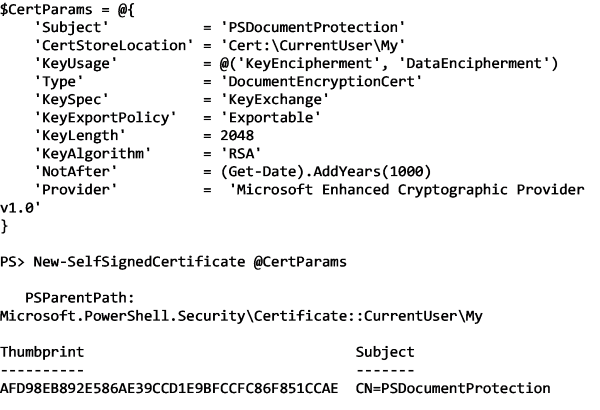Select the 'Cert:\CurrentUser\My' value

tap(313, 45)
